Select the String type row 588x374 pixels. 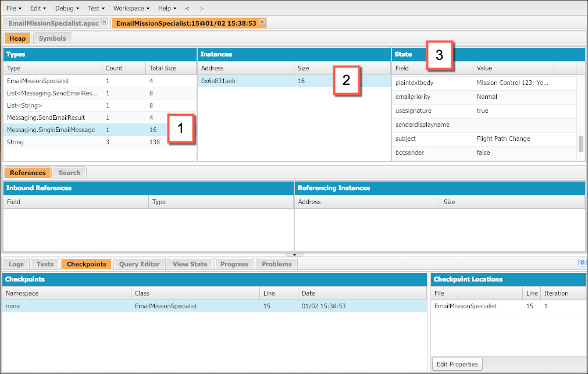[x=100, y=142]
